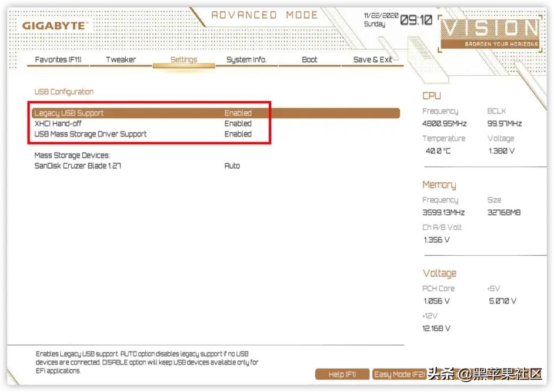Click the Memory section header
This screenshot has width=554, height=392.
coord(439,185)
